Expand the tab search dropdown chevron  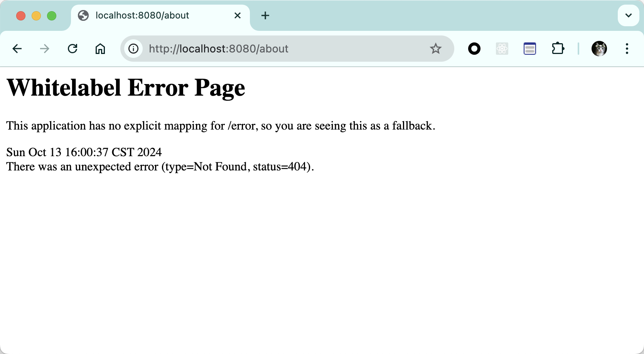coord(628,15)
